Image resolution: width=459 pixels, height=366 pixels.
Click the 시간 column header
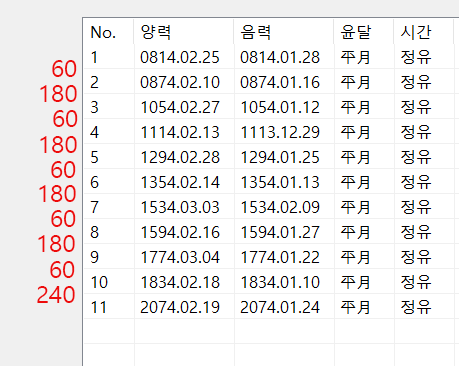pos(424,32)
